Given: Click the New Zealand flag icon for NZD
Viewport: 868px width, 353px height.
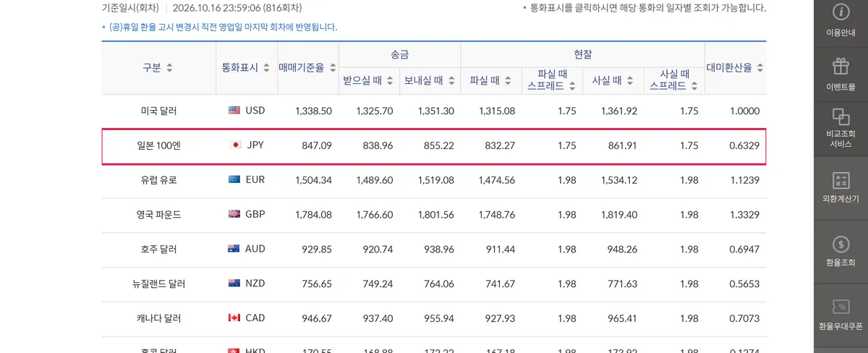Looking at the screenshot, I should point(234,284).
